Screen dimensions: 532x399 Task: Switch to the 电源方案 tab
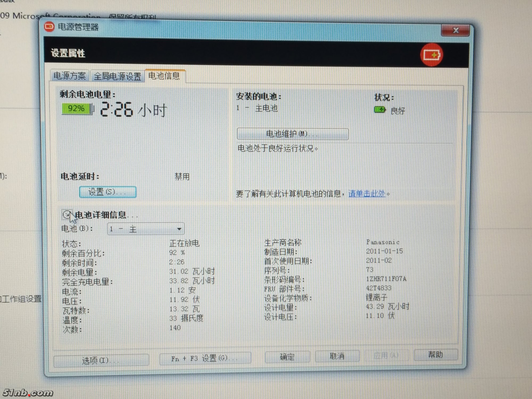(70, 76)
